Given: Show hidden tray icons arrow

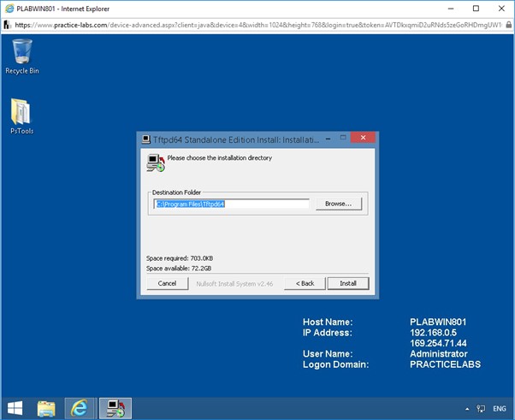Looking at the screenshot, I should (467, 409).
